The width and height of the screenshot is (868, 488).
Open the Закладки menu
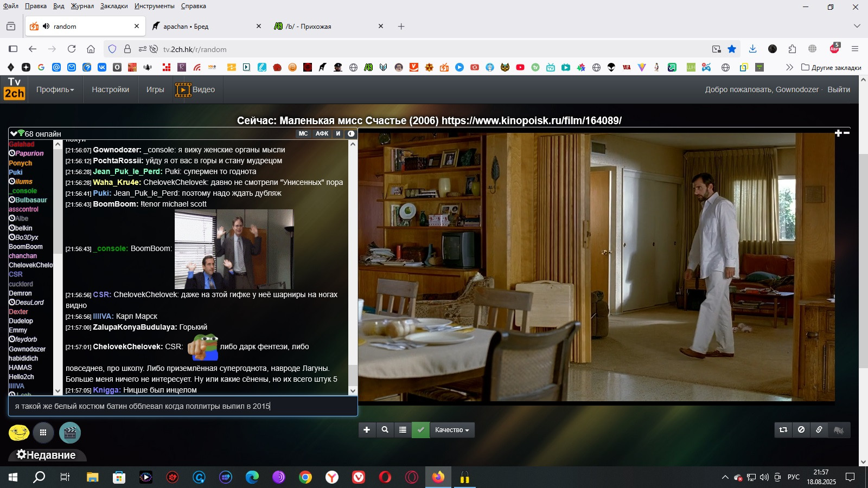tap(114, 6)
